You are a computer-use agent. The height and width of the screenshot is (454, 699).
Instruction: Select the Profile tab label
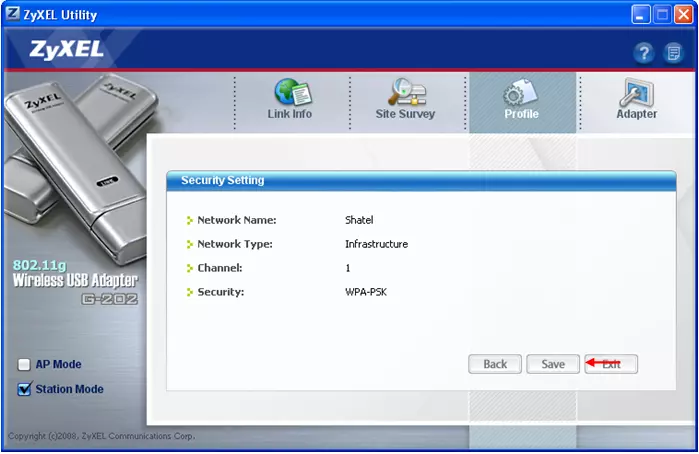[x=522, y=114]
